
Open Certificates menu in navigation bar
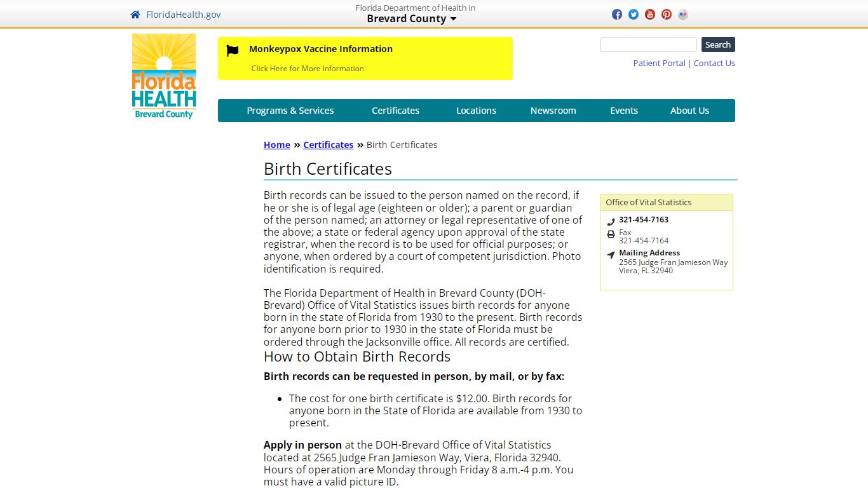pos(395,111)
